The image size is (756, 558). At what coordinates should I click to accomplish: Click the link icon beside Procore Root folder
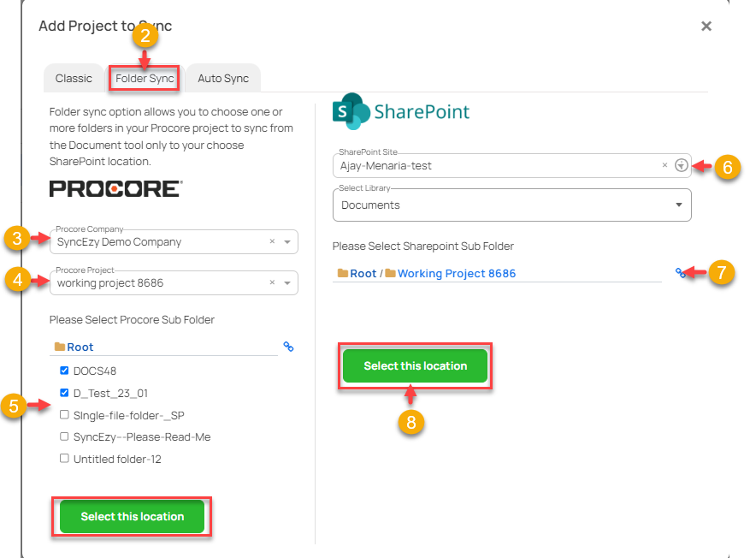[288, 347]
